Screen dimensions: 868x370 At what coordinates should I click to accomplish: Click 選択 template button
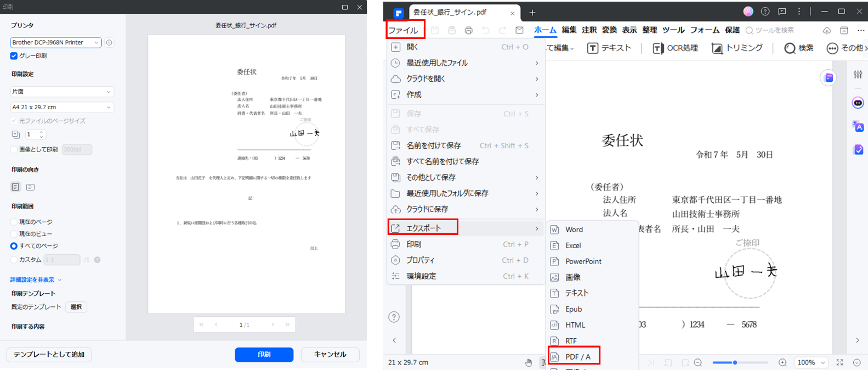76,307
